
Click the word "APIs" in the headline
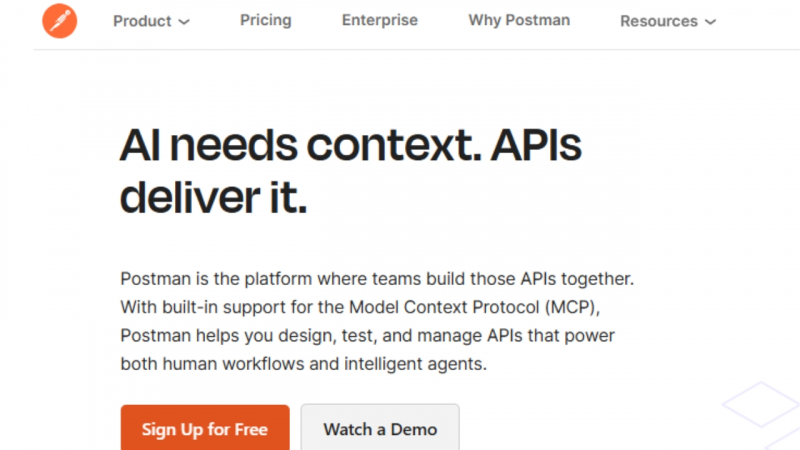[536, 145]
